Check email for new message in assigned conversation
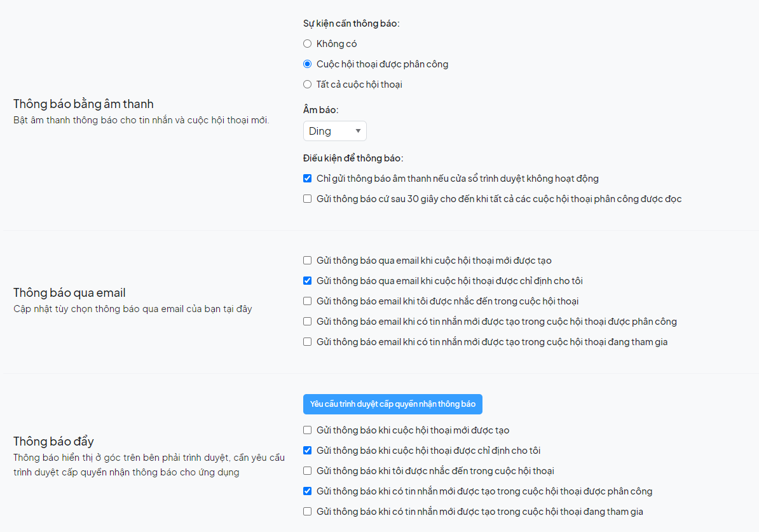Image resolution: width=759 pixels, height=532 pixels. (308, 322)
